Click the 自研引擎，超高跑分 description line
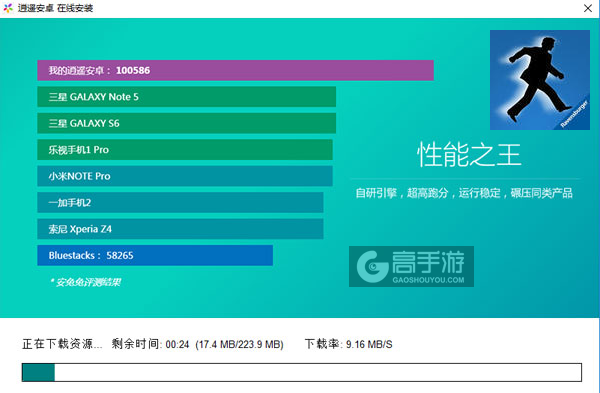The width and height of the screenshot is (600, 393). pyautogui.click(x=464, y=193)
